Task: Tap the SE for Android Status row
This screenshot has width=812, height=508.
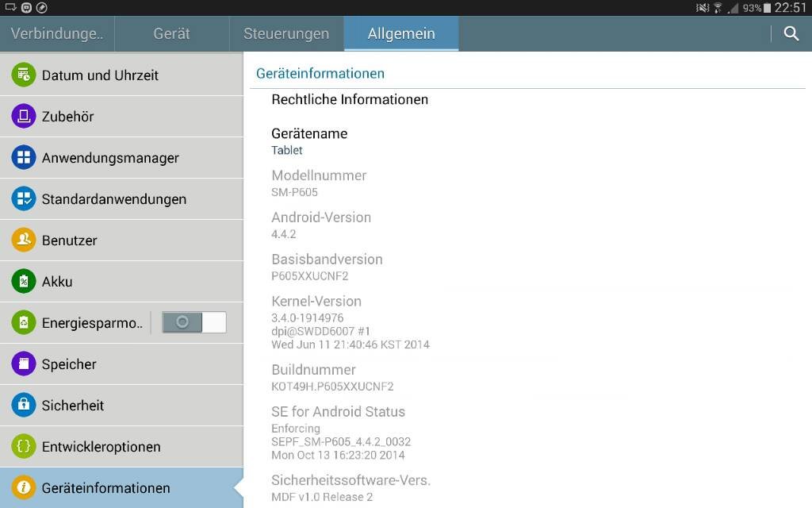Action: [x=527, y=433]
